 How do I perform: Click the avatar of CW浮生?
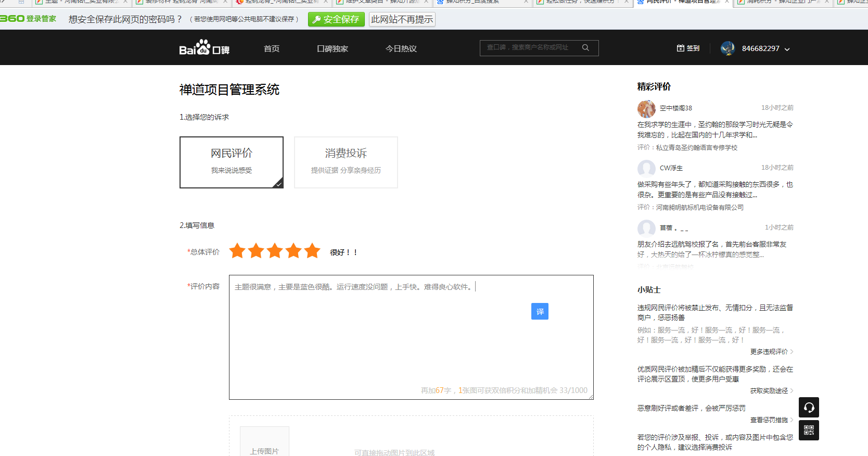click(x=646, y=169)
